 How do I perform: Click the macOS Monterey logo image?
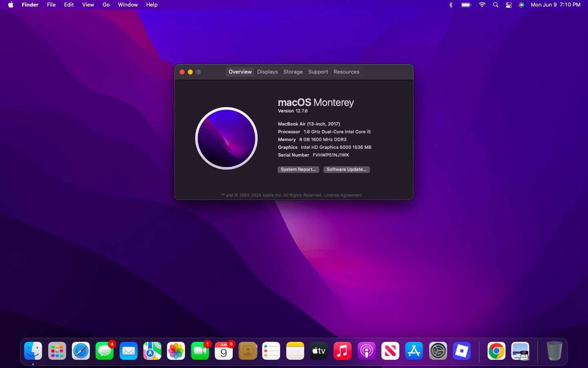(227, 138)
